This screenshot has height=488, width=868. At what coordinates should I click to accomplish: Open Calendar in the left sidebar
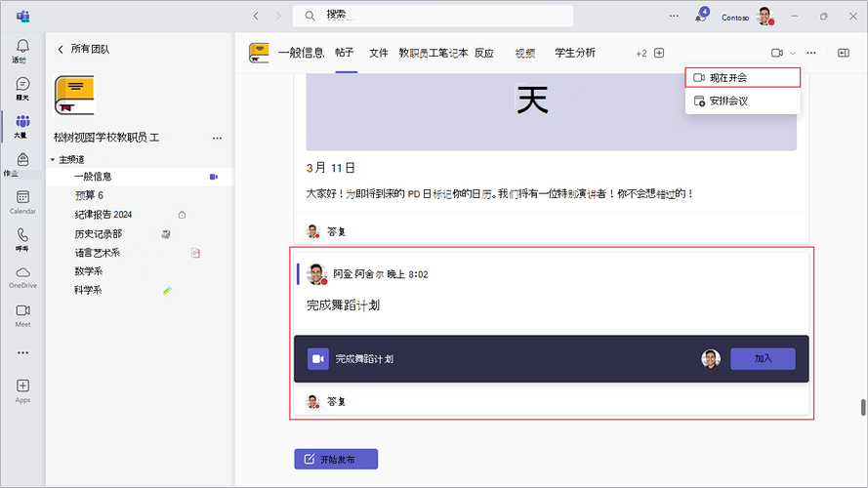22,201
